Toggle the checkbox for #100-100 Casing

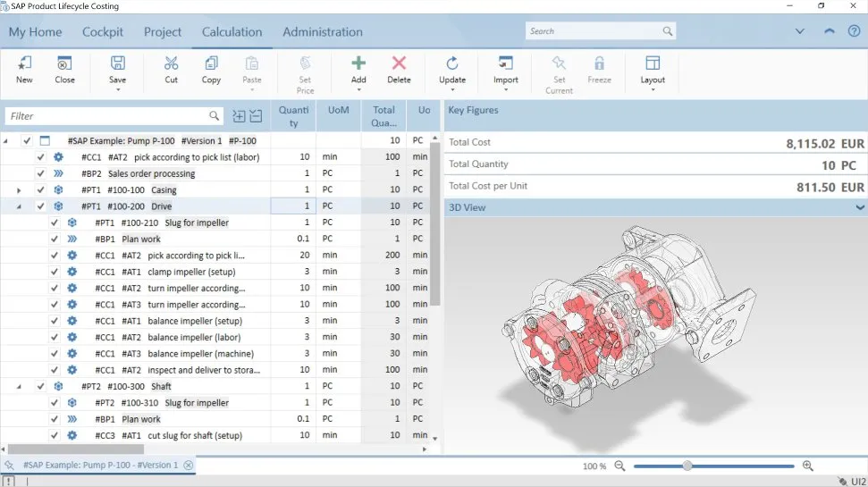[x=41, y=189]
